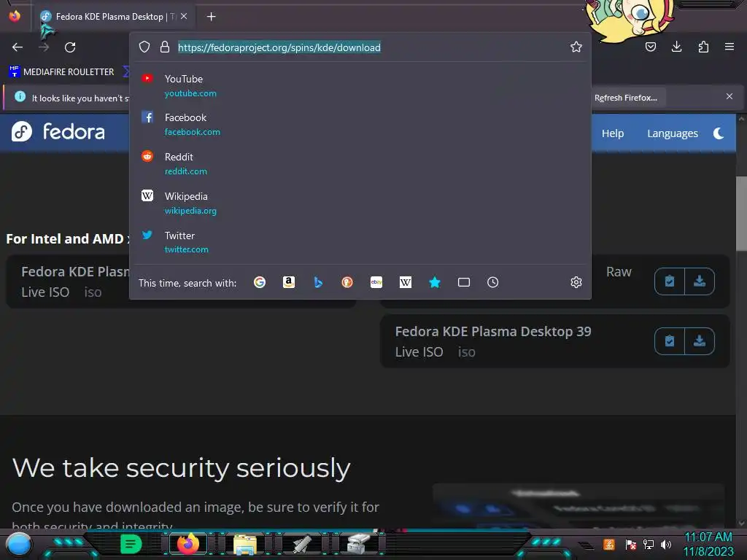Click the page vertical scrollbar
The image size is (747, 560).
coord(741,214)
